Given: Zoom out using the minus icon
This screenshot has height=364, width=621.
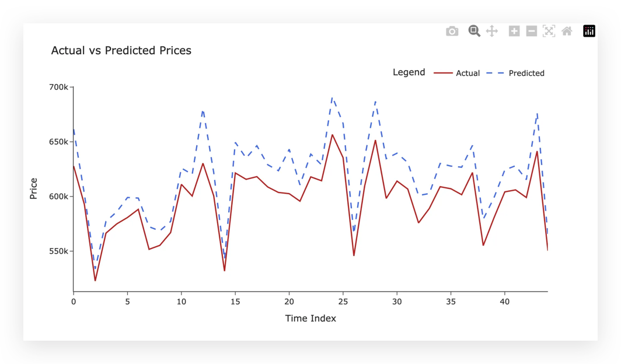Looking at the screenshot, I should point(531,31).
